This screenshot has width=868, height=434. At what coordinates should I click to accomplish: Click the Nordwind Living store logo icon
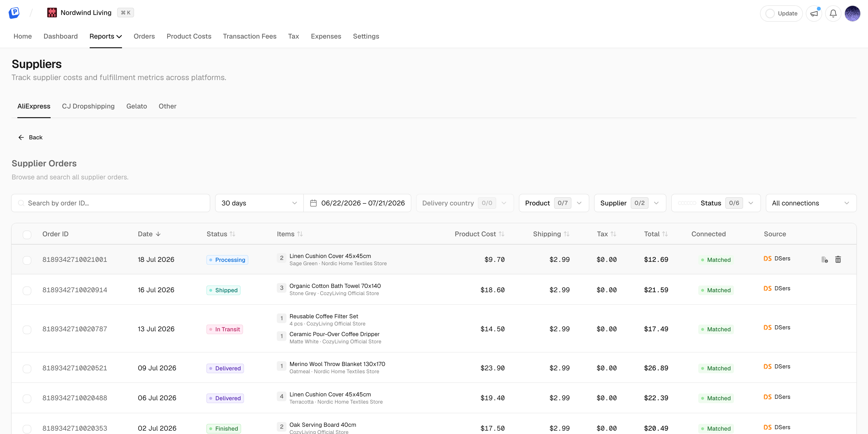point(52,13)
